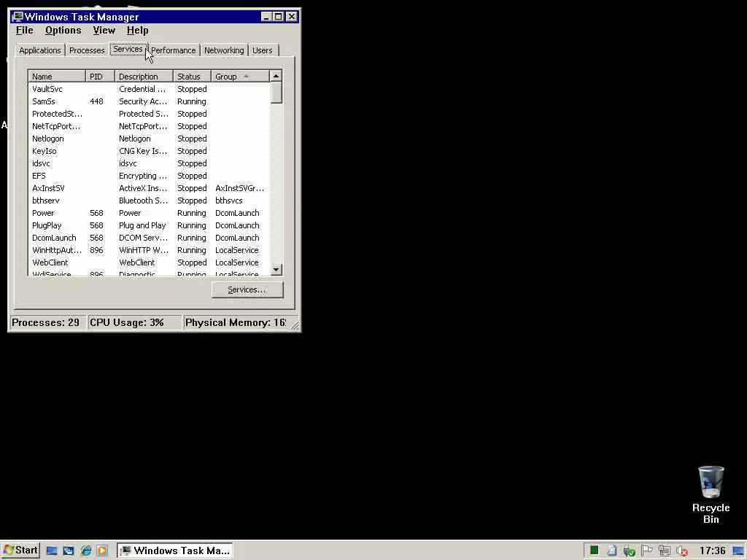The image size is (747, 560).
Task: Select the Services tab
Action: click(128, 49)
